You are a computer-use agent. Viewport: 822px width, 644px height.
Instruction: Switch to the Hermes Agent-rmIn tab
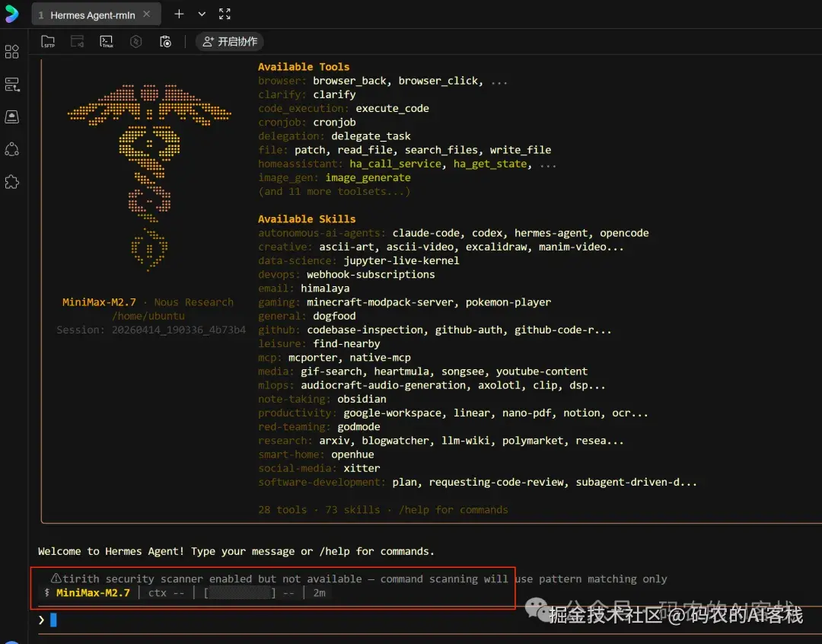click(x=92, y=15)
